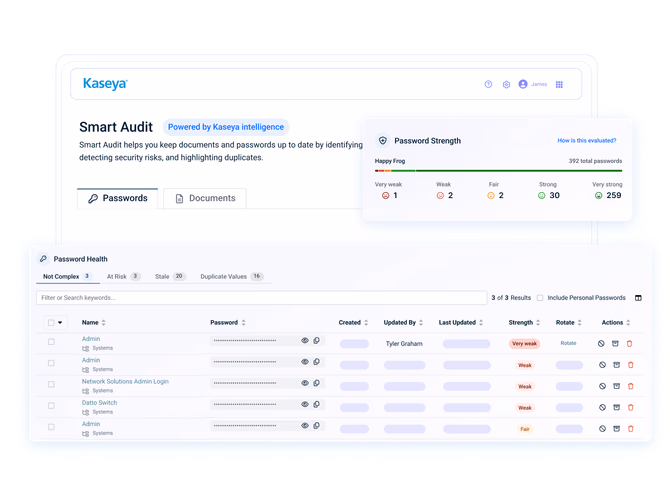Open the settings gear in Kaseya header

pyautogui.click(x=506, y=84)
